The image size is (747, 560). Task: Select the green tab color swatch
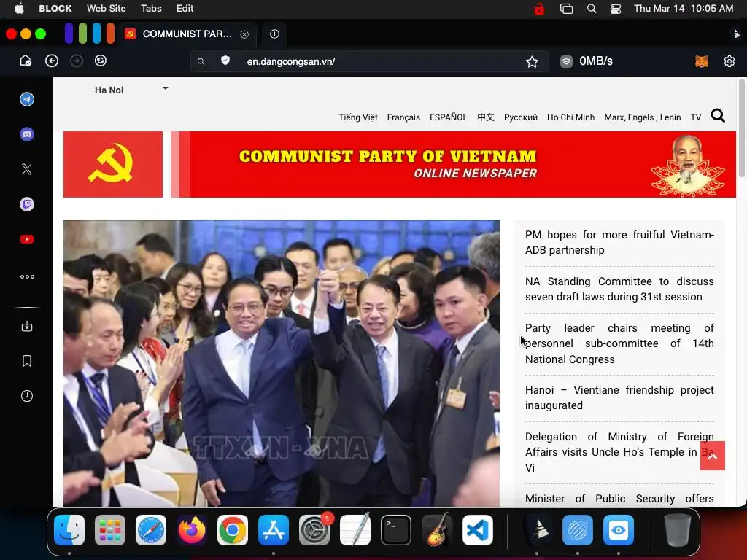pos(82,34)
